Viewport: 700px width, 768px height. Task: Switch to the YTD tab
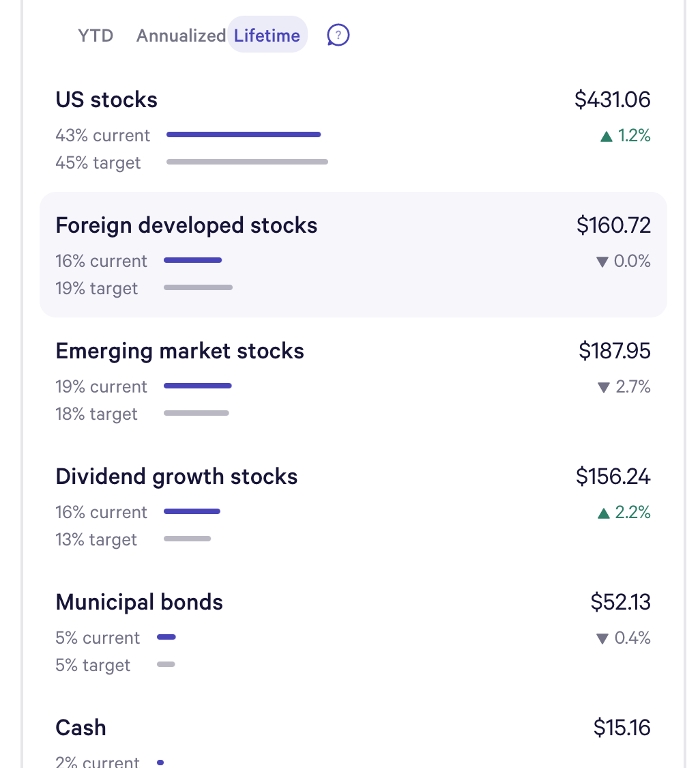(96, 35)
